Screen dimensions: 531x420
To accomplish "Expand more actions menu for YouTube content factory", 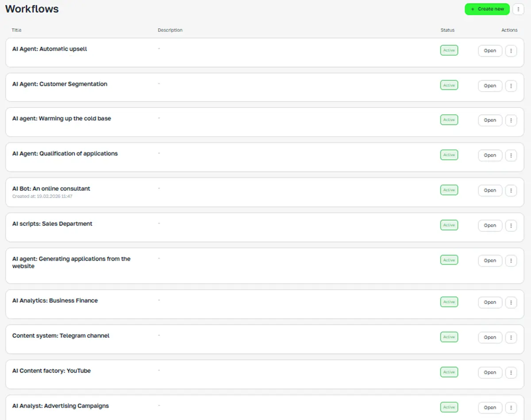I will pyautogui.click(x=511, y=373).
